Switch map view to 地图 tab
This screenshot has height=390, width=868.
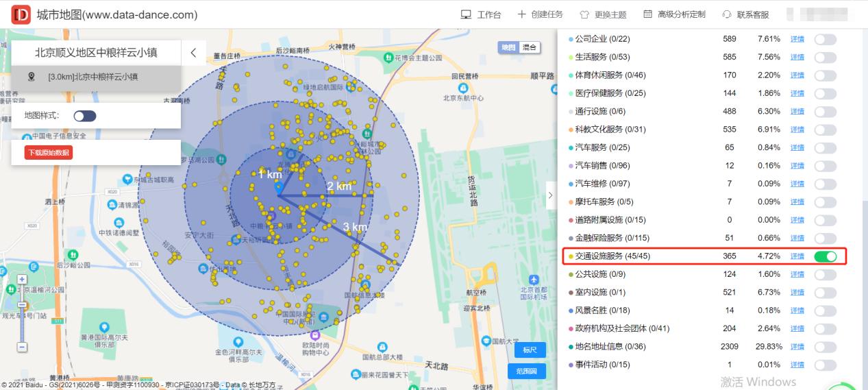point(508,47)
